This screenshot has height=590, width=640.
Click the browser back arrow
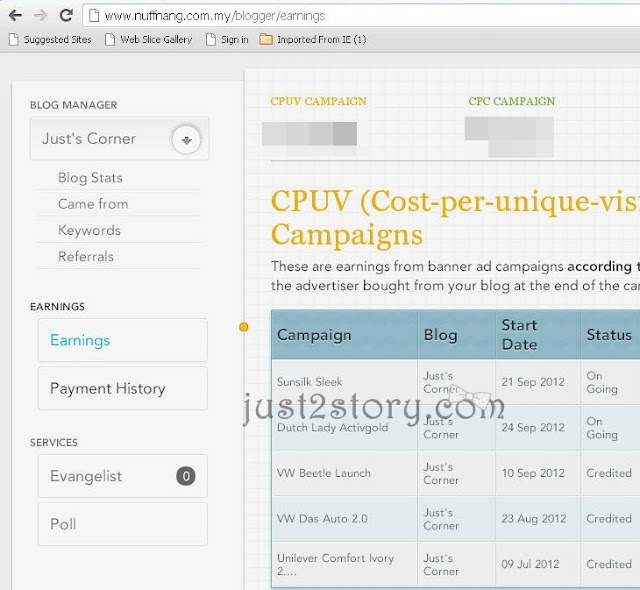click(16, 16)
